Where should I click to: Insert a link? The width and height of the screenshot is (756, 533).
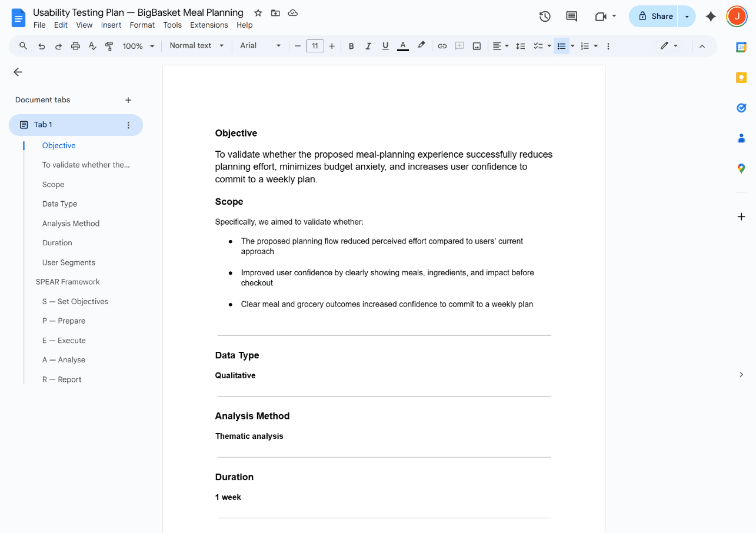click(442, 46)
